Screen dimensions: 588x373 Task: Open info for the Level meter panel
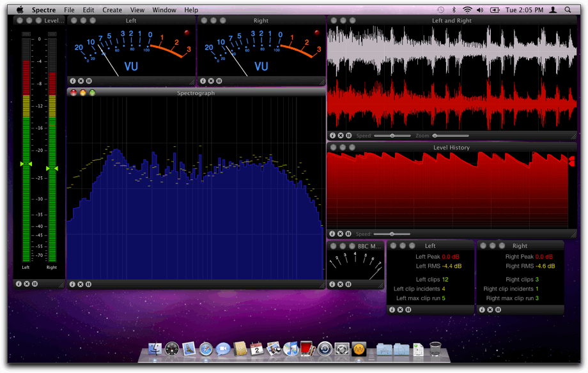point(19,284)
